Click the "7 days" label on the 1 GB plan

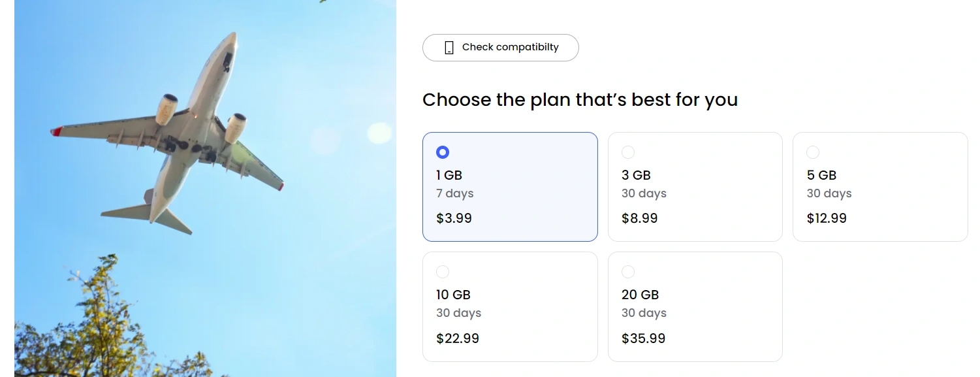(x=455, y=193)
